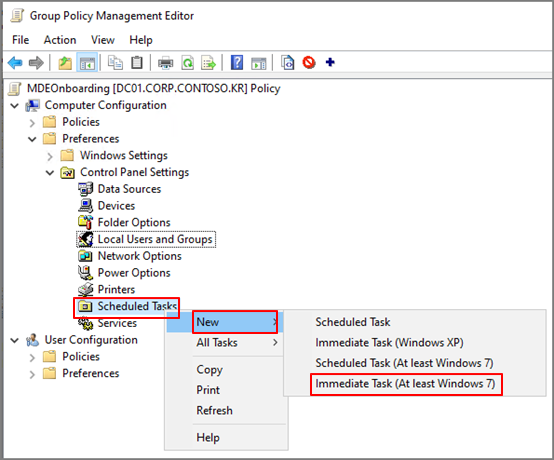The width and height of the screenshot is (554, 460).
Task: Select Network Options label in tree
Action: (140, 256)
